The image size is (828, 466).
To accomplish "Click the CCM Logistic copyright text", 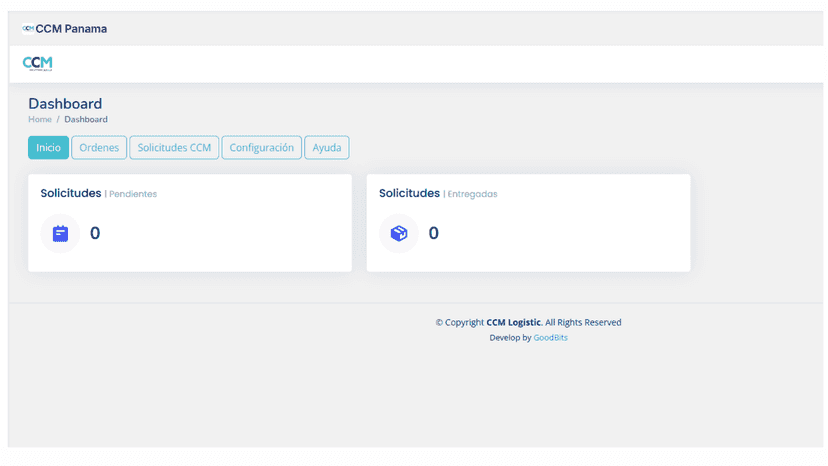I will click(x=513, y=322).
